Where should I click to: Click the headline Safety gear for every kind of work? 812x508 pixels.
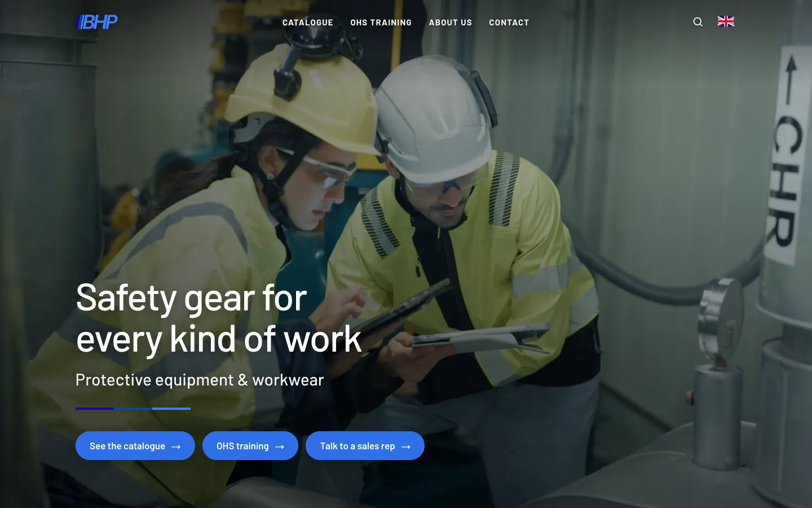coord(219,318)
